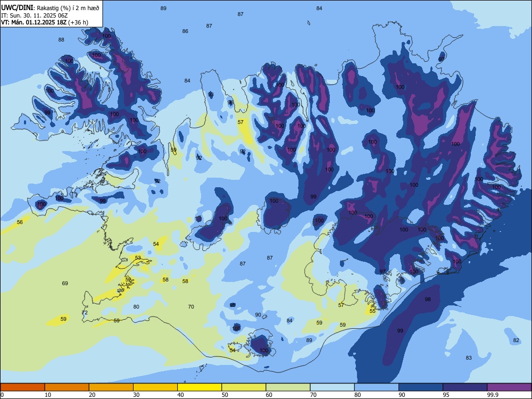The height and width of the screenshot is (399, 532).
Task: Select the 30–40 legend color swatch
Action: [x=155, y=387]
